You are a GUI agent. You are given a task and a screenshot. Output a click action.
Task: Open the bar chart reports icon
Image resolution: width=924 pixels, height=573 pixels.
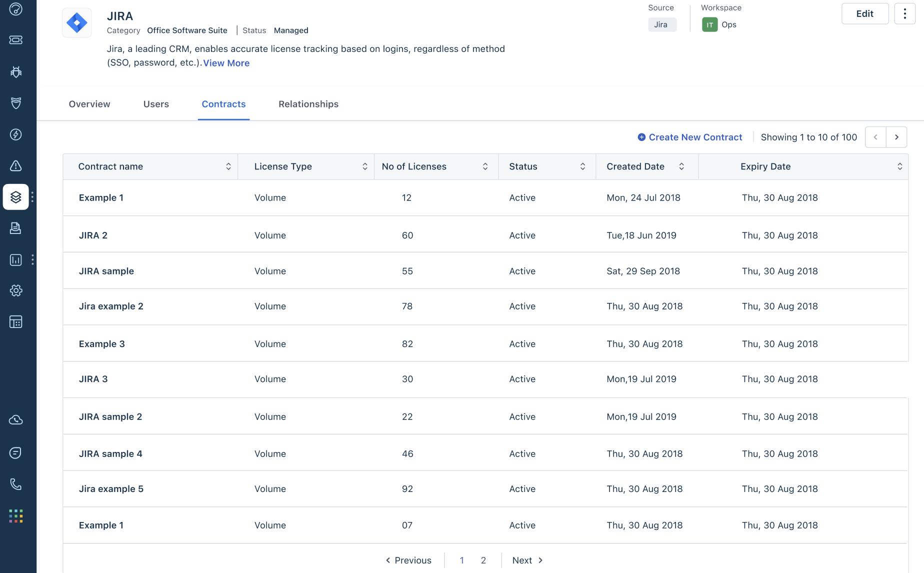pyautogui.click(x=16, y=259)
